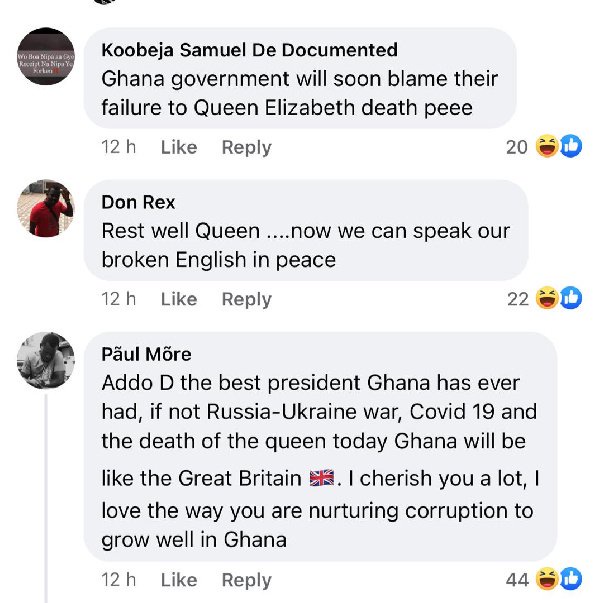Open Pãul Mõre's profile picture

46,360
